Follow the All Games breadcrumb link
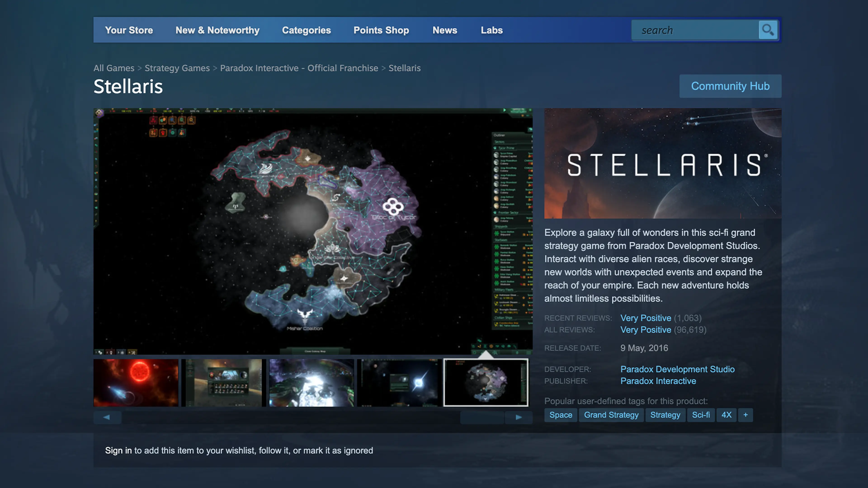The height and width of the screenshot is (488, 868). [x=114, y=68]
